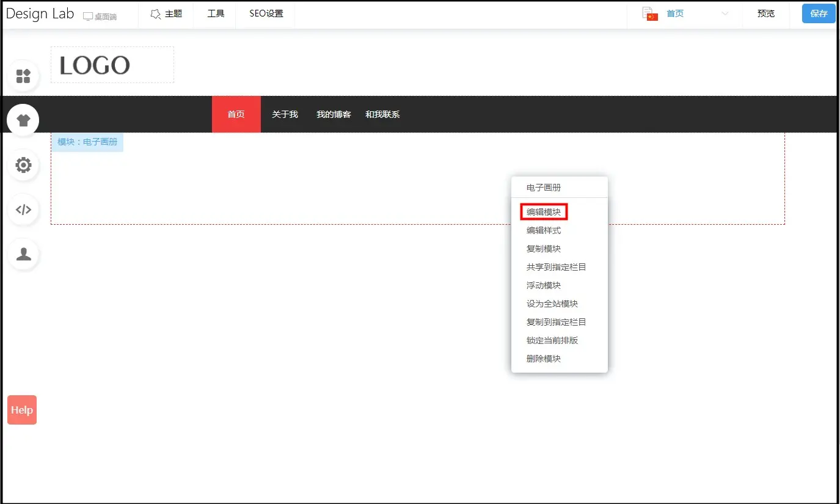
Task: Click the t-shirt theme icon in sidebar
Action: coord(23,120)
